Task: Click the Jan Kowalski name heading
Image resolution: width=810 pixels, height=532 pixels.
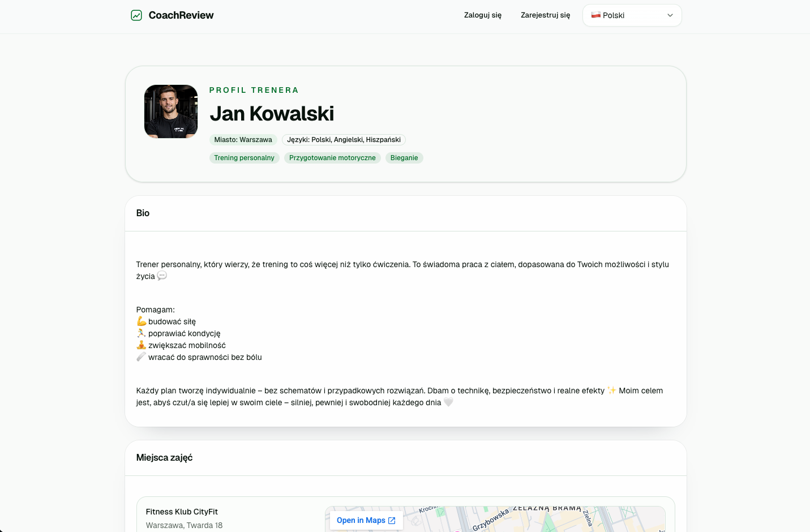Action: (272, 114)
